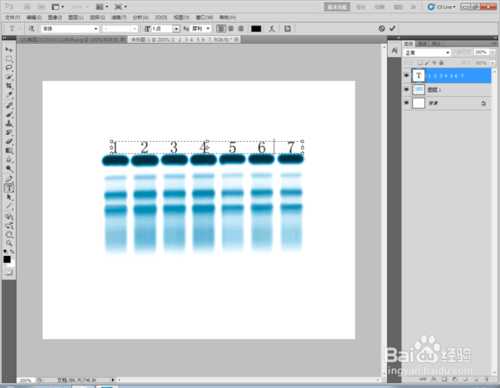Select the Brush tool
Image resolution: width=500 pixels, height=388 pixels.
point(9,115)
